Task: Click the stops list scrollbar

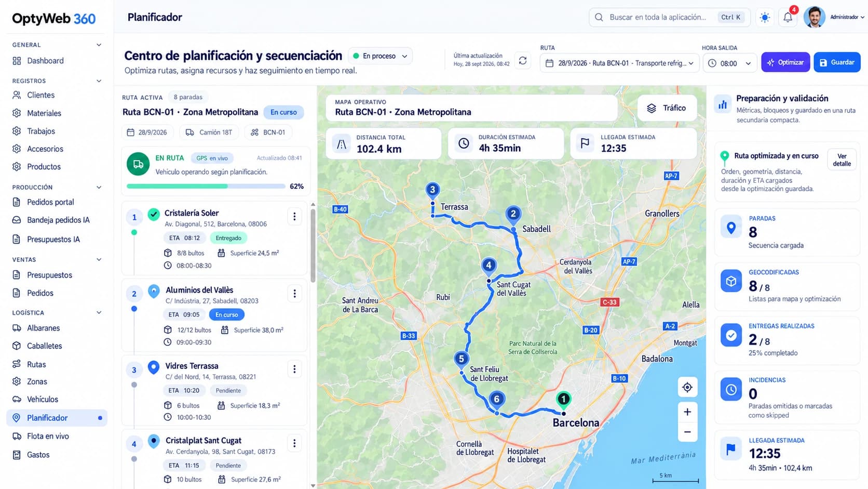Action: [313, 245]
